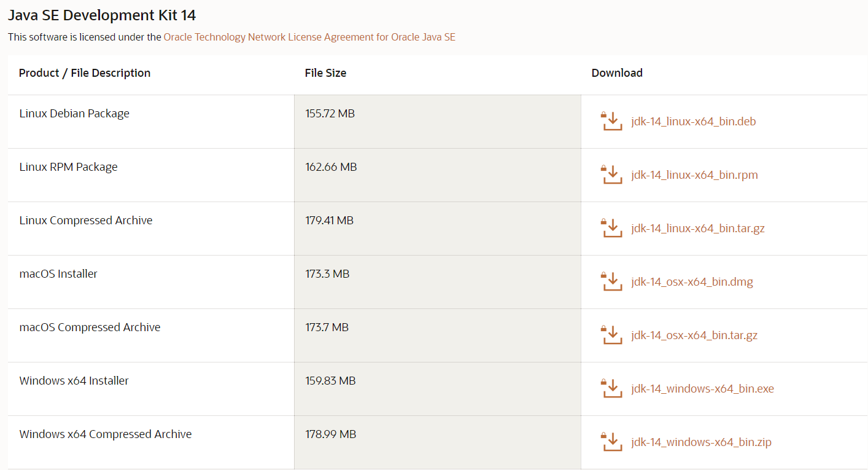Select the macOS Compressed Archive row label
The width and height of the screenshot is (868, 470).
click(x=90, y=327)
